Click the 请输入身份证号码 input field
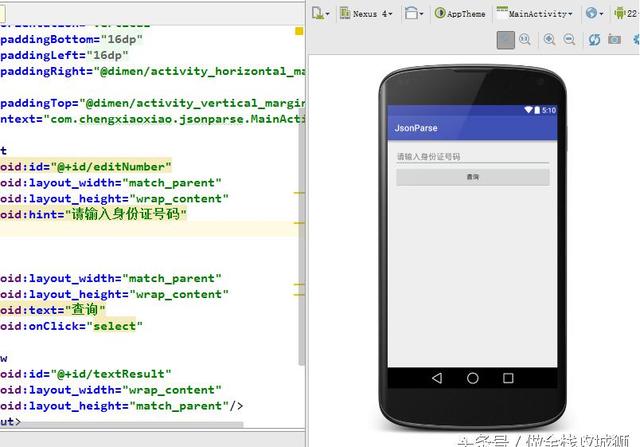Viewport: 640px width, 447px height. (x=472, y=156)
